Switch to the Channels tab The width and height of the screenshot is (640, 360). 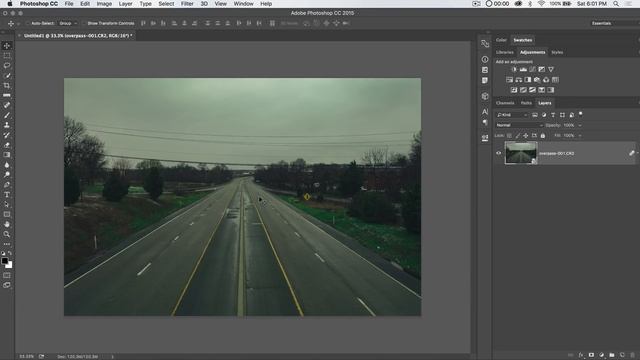(505, 103)
